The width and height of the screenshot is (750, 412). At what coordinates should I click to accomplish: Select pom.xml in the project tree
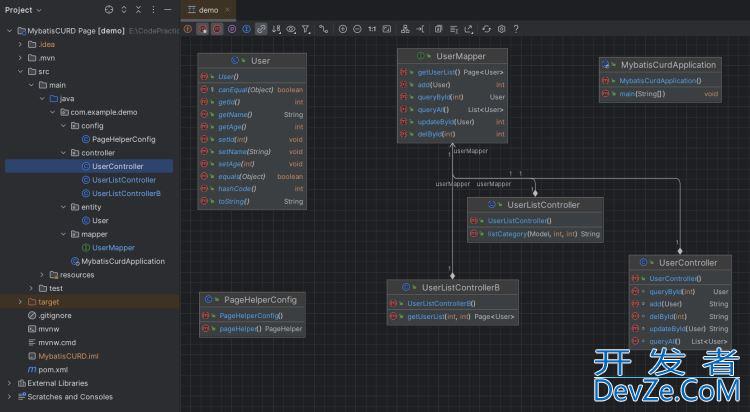tap(52, 369)
